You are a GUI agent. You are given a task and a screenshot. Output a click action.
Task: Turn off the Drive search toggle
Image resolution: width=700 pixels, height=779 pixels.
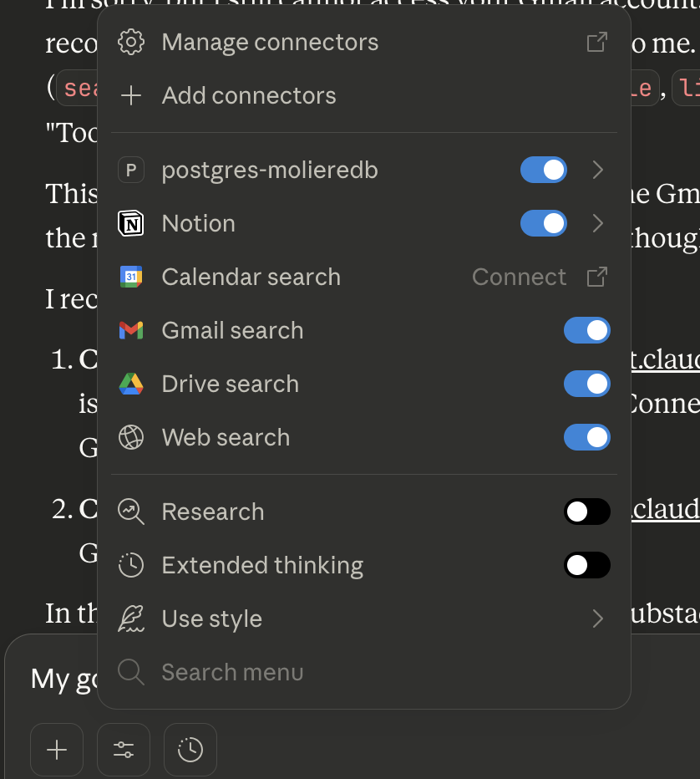[x=586, y=384]
